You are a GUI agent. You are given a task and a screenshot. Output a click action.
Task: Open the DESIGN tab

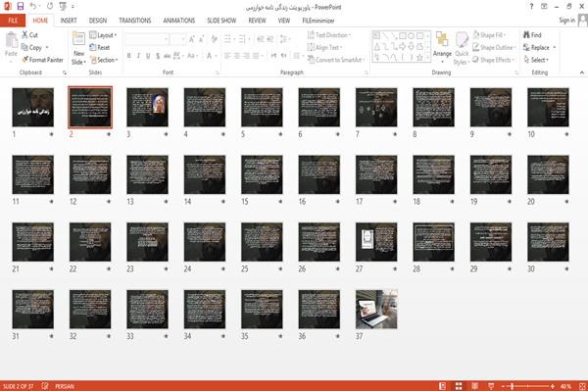[x=98, y=21]
